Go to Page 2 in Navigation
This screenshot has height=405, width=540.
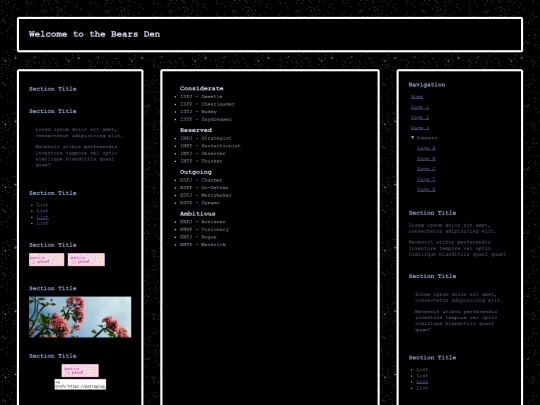419,117
